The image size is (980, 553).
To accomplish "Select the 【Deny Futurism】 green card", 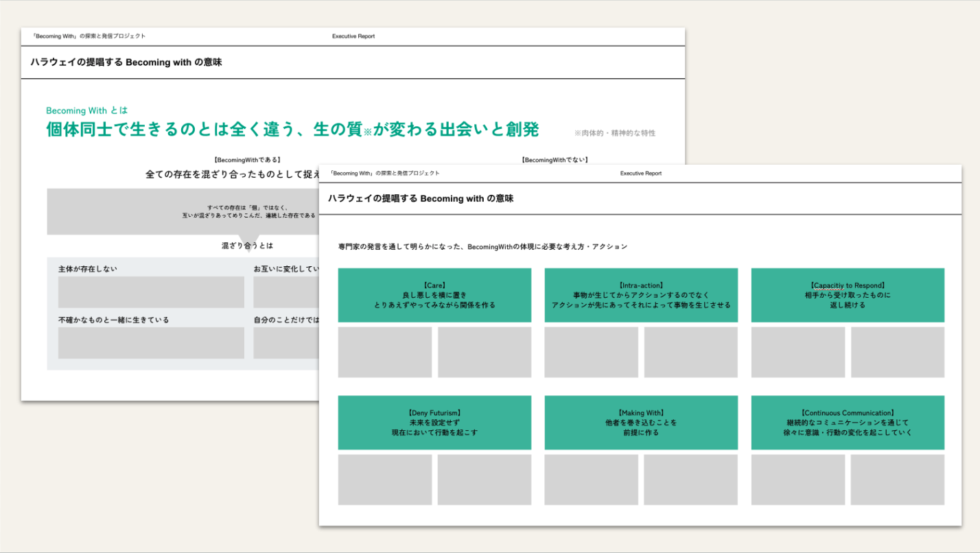I will pyautogui.click(x=434, y=423).
